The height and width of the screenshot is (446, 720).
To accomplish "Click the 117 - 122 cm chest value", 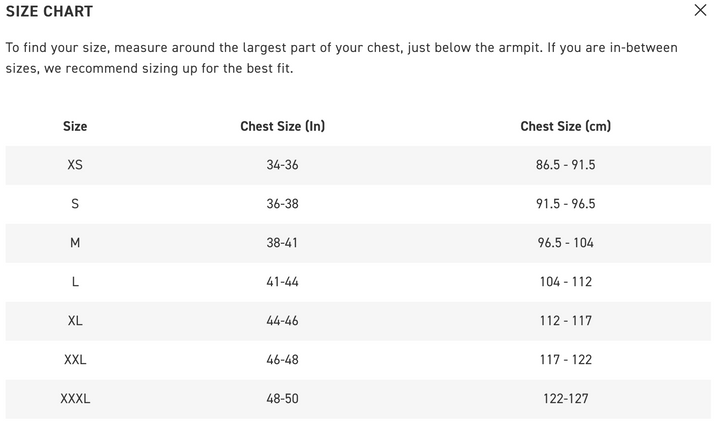I will tap(565, 360).
